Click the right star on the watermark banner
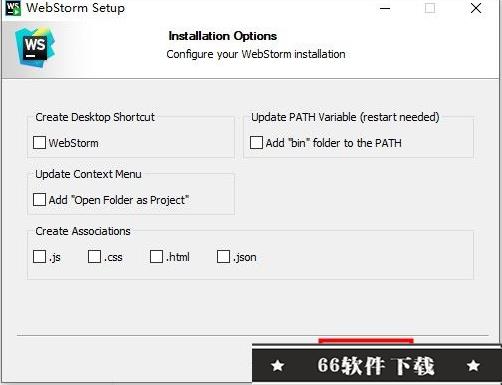This screenshot has height=385, width=502. pos(473,366)
